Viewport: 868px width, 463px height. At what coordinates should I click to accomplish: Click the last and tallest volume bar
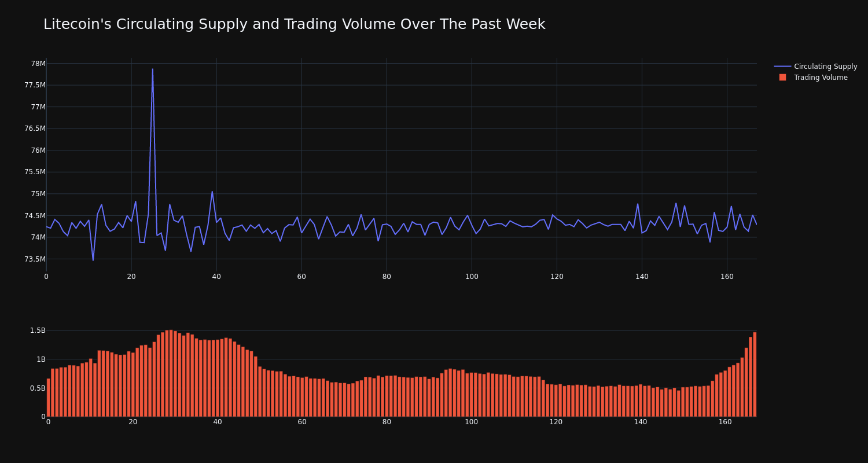755,374
